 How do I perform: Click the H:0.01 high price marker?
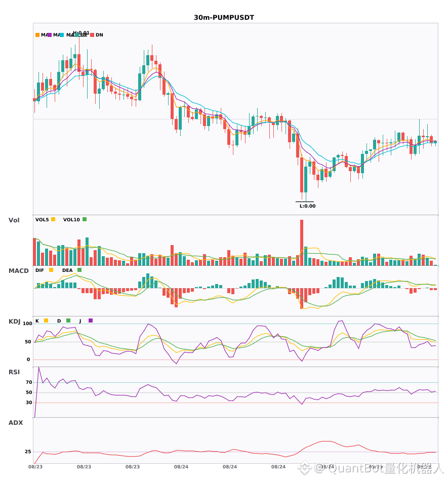pos(82,33)
